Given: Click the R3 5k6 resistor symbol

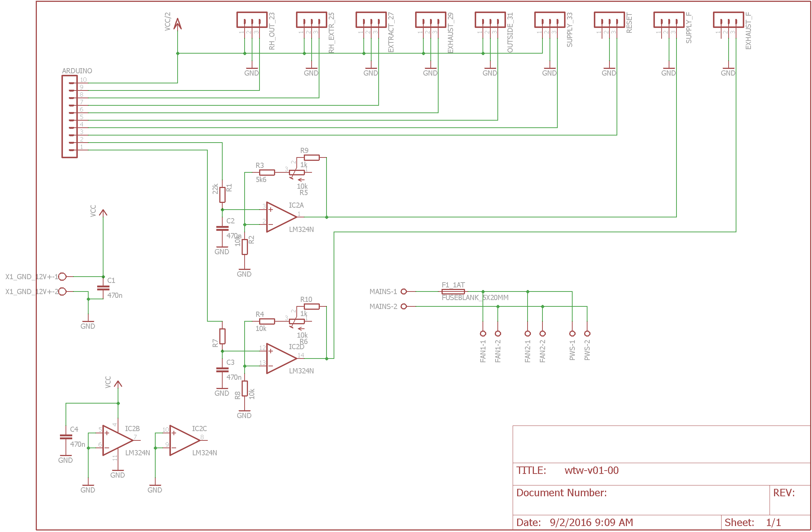Looking at the screenshot, I should 267,172.
